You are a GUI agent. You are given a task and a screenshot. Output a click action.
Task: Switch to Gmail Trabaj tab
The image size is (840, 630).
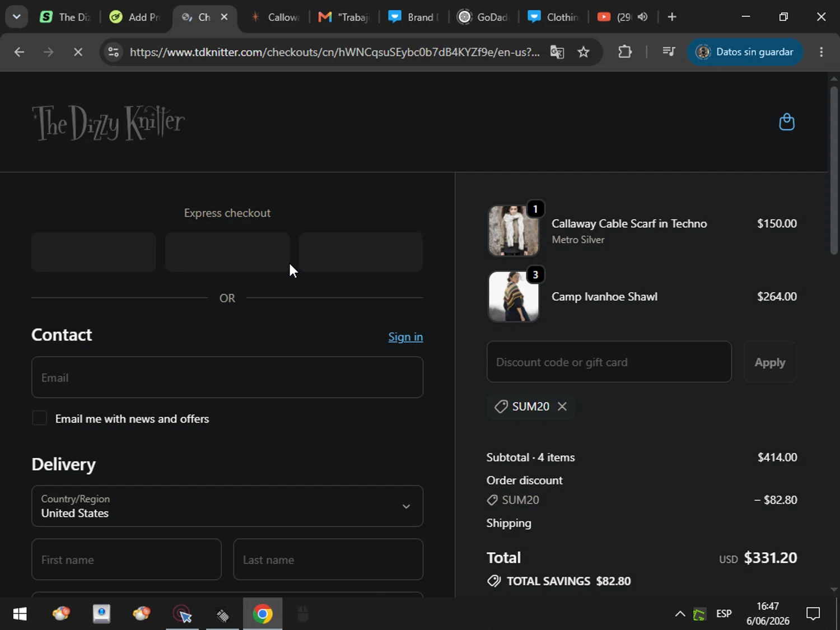tap(344, 17)
